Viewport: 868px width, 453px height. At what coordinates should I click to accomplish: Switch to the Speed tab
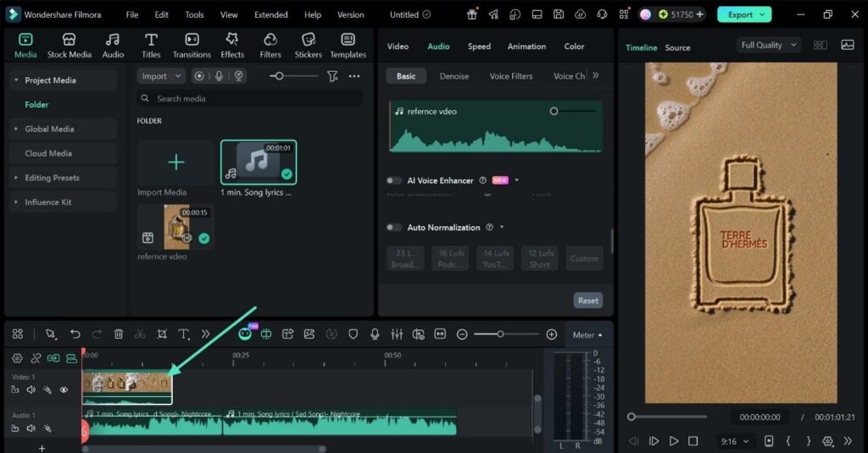[479, 47]
